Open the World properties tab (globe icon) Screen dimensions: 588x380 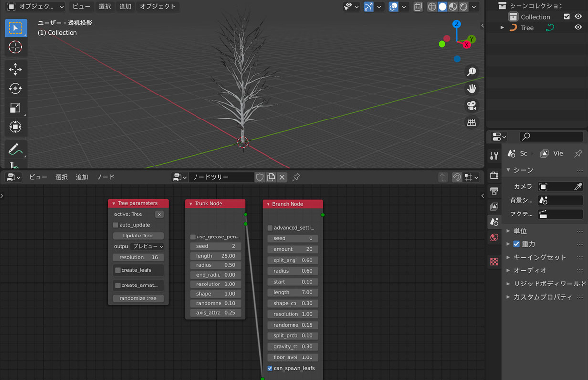coord(494,237)
